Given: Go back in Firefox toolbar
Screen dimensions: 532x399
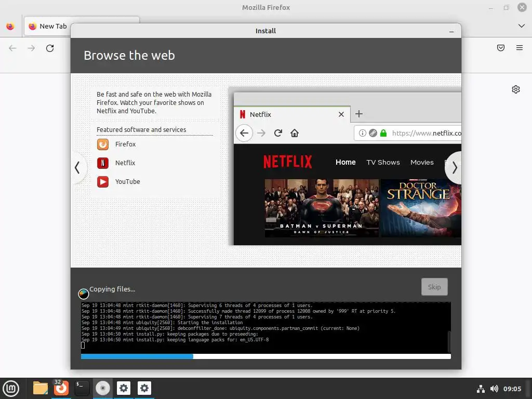Looking at the screenshot, I should click(x=12, y=48).
